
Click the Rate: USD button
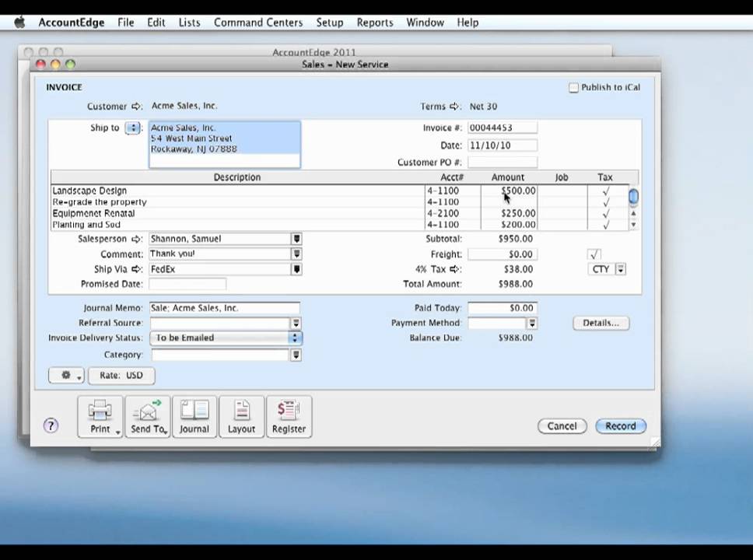pos(121,376)
